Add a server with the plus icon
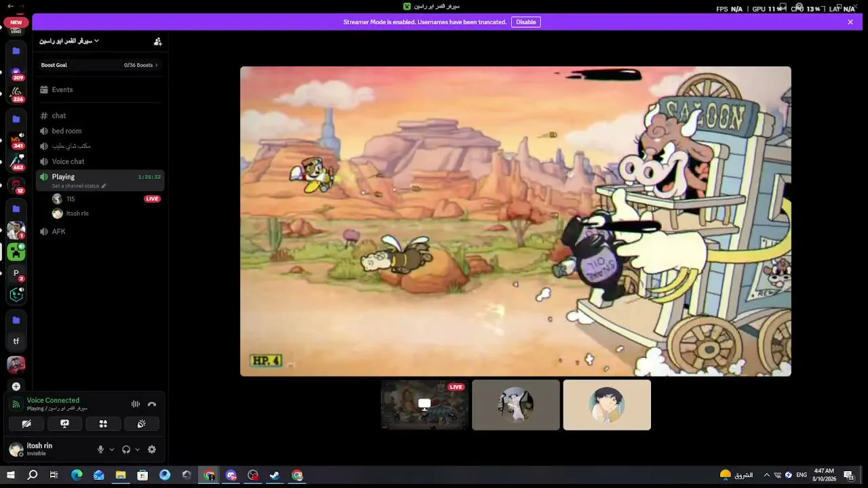 [16, 387]
